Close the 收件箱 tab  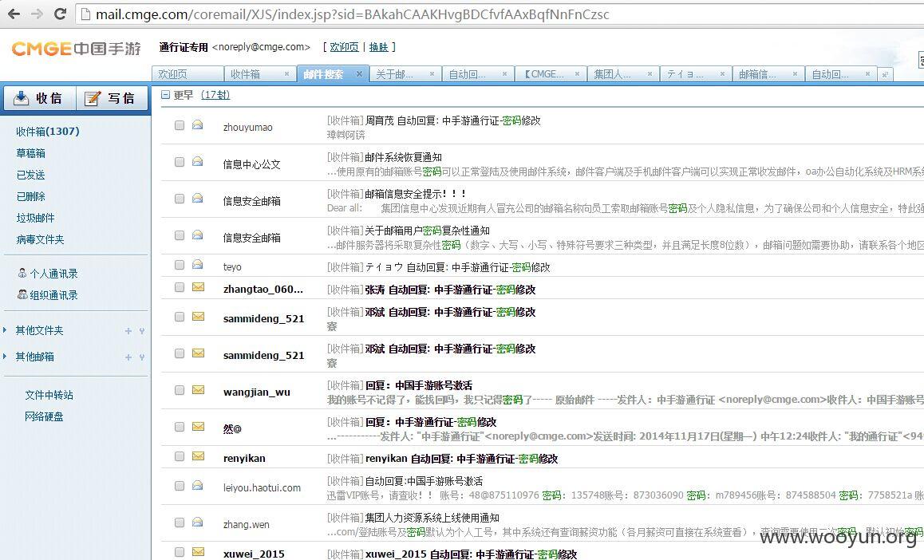pyautogui.click(x=287, y=74)
